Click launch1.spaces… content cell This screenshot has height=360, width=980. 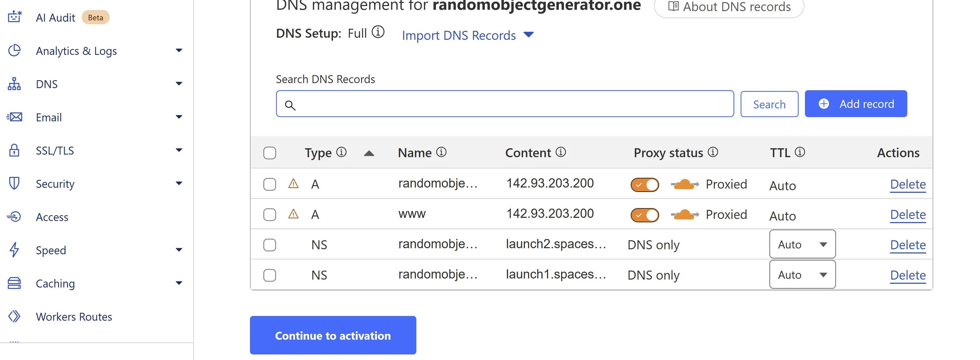[x=556, y=274]
